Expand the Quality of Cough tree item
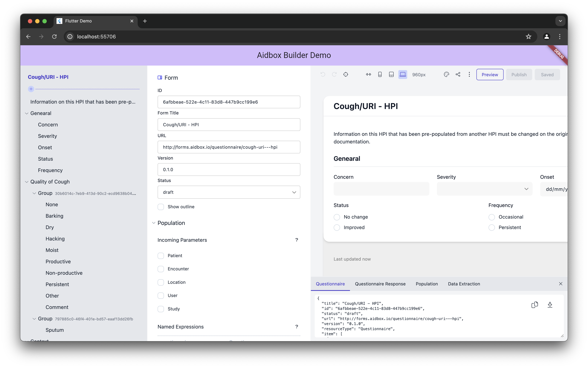This screenshot has width=588, height=368. 27,181
